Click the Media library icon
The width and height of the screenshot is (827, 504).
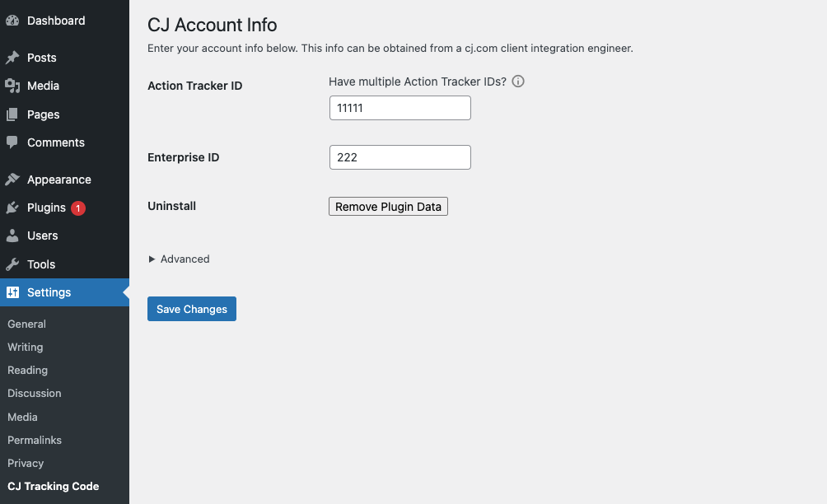coord(12,86)
